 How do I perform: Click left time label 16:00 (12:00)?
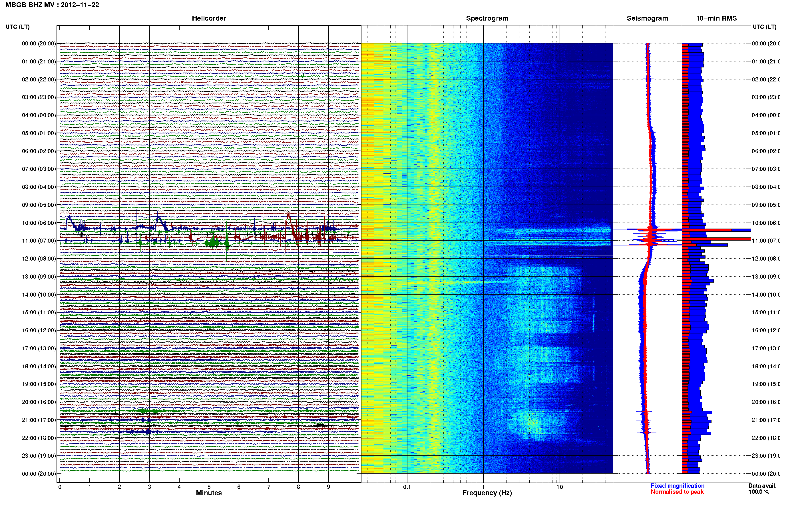(x=39, y=330)
